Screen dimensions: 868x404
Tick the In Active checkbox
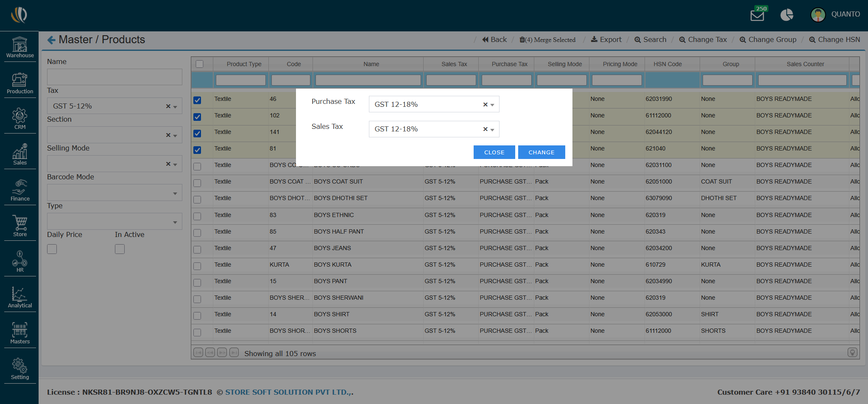click(x=120, y=249)
